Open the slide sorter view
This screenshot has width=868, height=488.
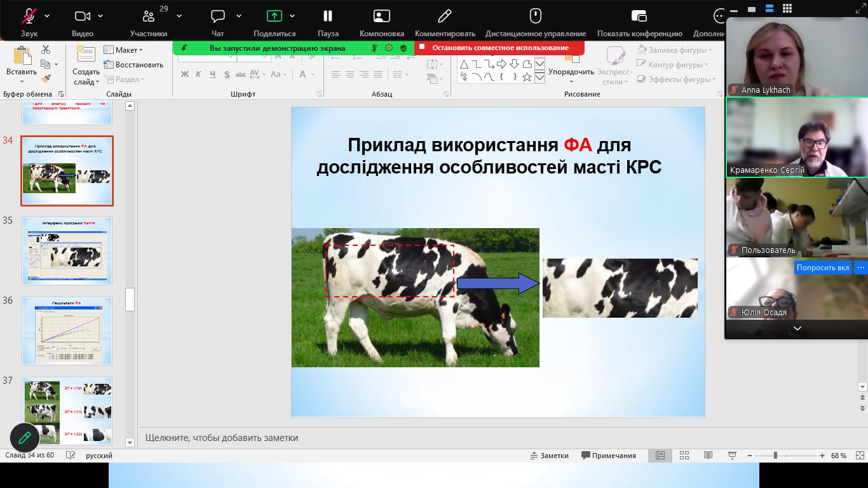[x=684, y=456]
